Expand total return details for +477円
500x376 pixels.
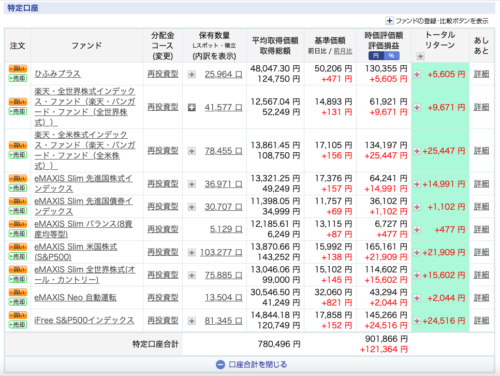click(x=417, y=230)
